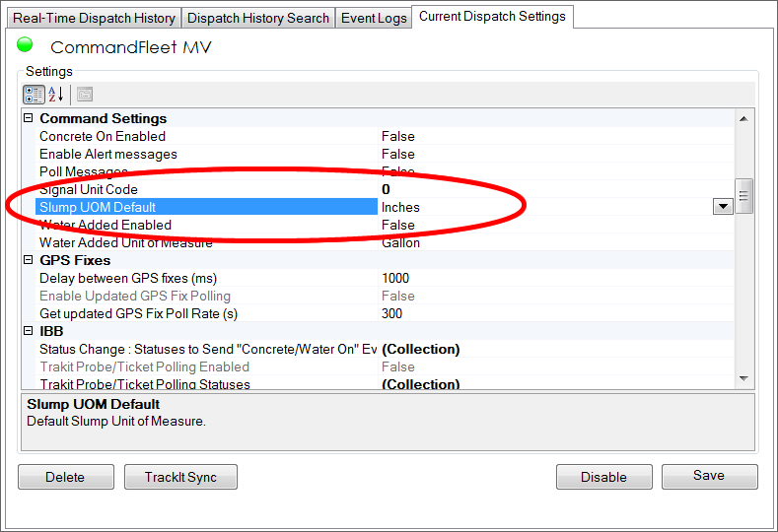Select Get updated GPS Fix Poll Rate row
This screenshot has width=778, height=532.
pos(386,313)
